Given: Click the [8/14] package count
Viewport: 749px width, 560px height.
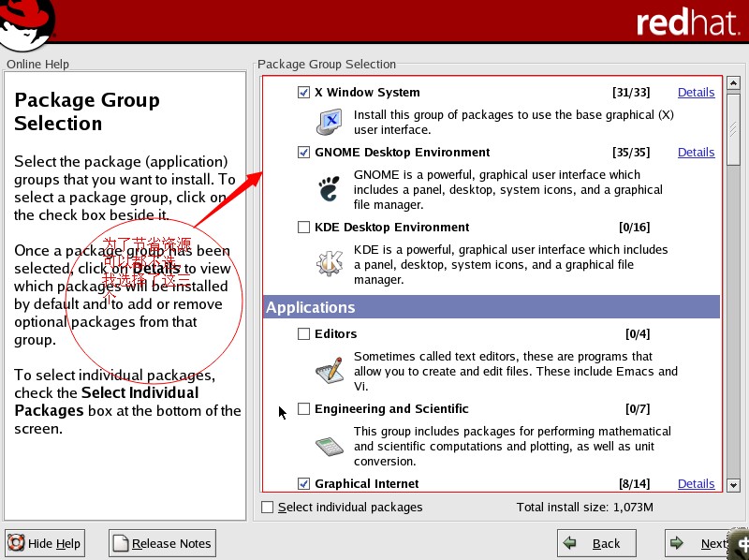Looking at the screenshot, I should [x=635, y=483].
